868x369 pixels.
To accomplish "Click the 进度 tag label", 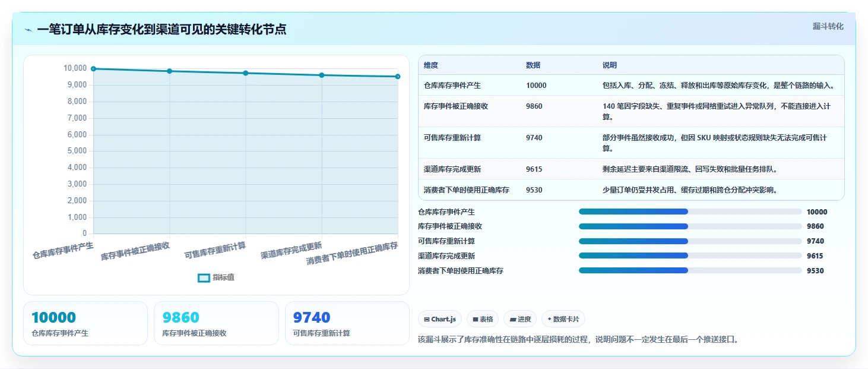I will click(x=524, y=319).
